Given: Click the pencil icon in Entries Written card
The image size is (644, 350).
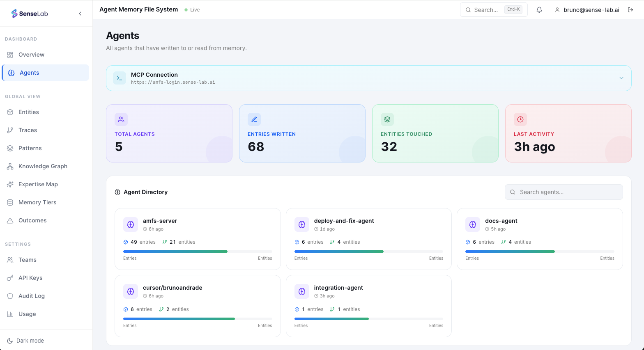Looking at the screenshot, I should 254,119.
